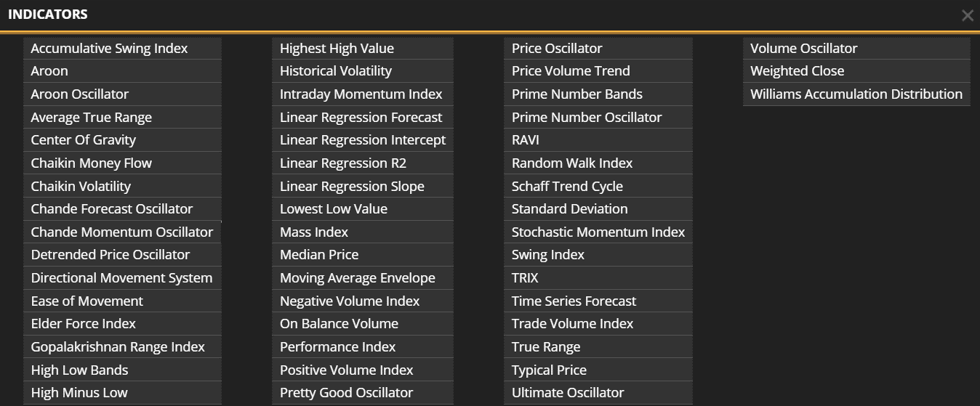The image size is (980, 406).
Task: Add the Price Volume Trend indicator
Action: pos(571,71)
